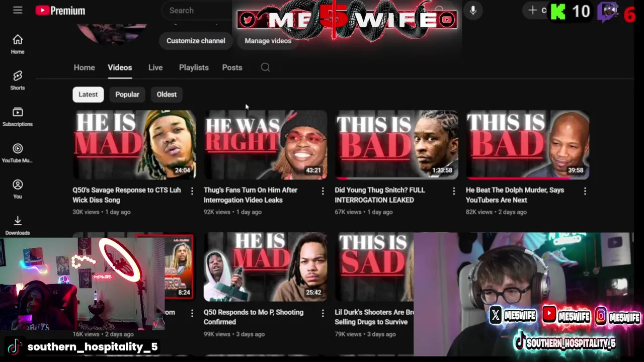The width and height of the screenshot is (644, 362).
Task: Select the Videos tab
Action: [x=120, y=67]
